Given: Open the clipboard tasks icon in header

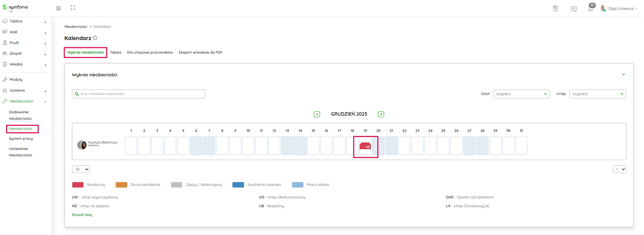Looking at the screenshot, I should [x=555, y=8].
